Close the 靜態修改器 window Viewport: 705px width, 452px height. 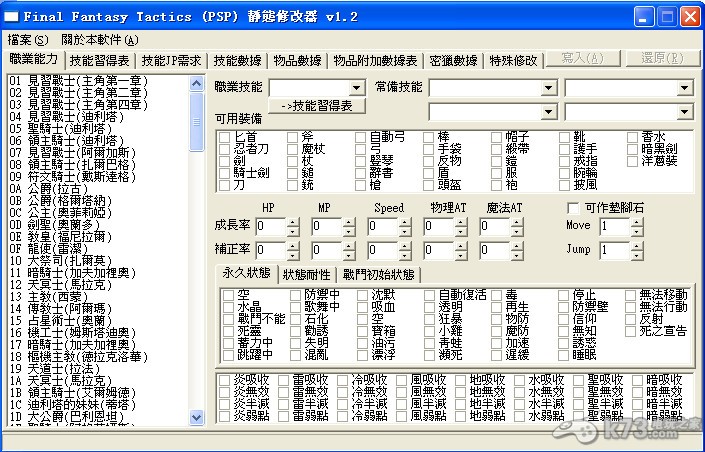pyautogui.click(x=691, y=18)
